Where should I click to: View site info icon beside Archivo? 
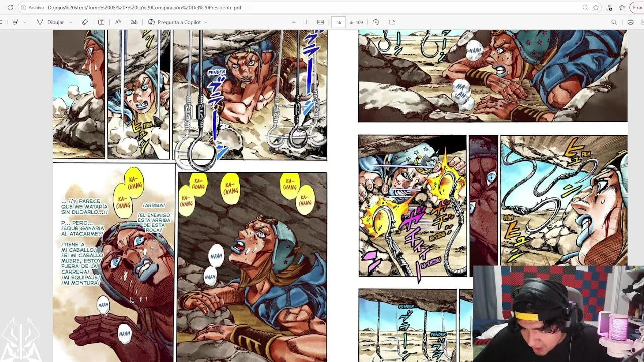(23, 8)
